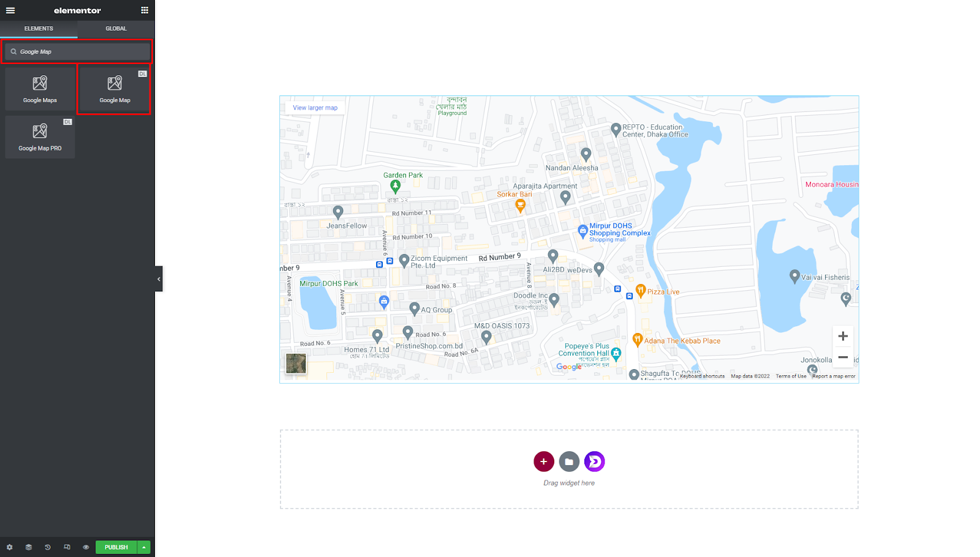Click the M&D OASIS 1073 pin

point(486,337)
